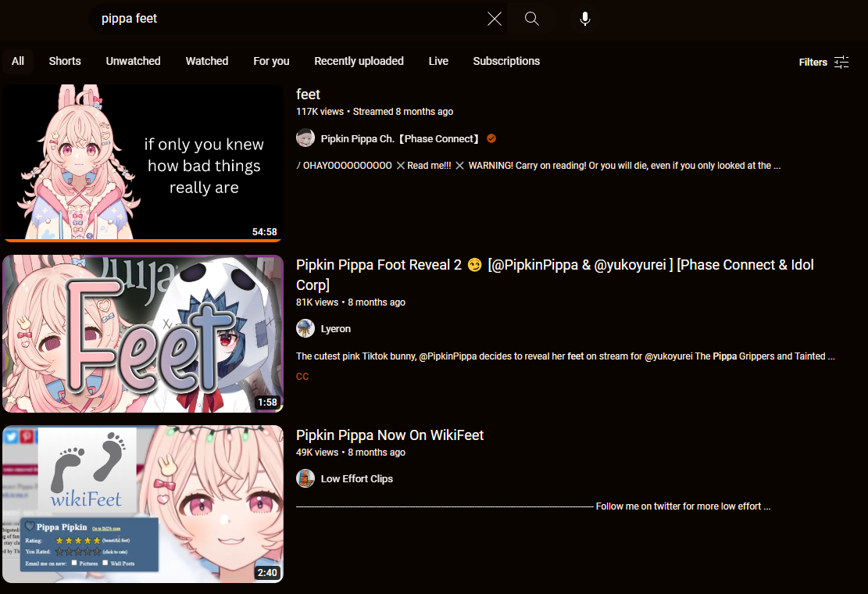Visit the Lyeron channel name
Screen dimensions: 868x594
coord(335,329)
